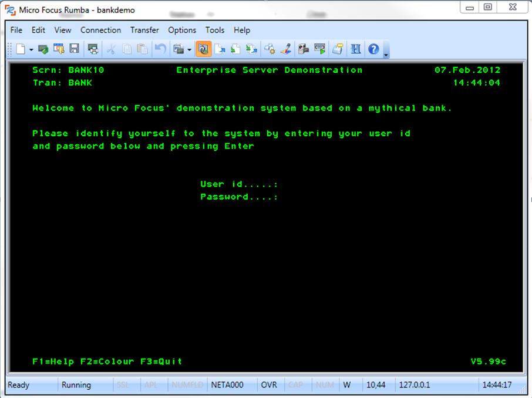Click the 'Running' status text

pos(76,385)
